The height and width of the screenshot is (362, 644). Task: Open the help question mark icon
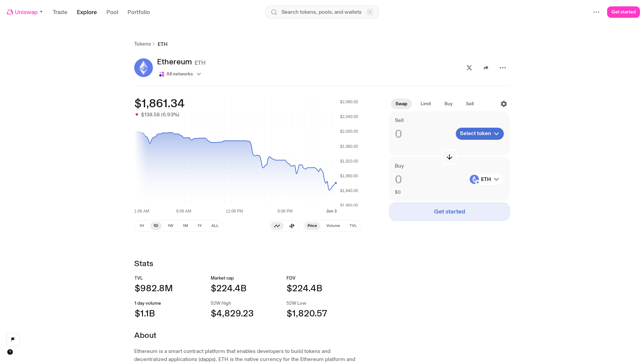tap(10, 352)
